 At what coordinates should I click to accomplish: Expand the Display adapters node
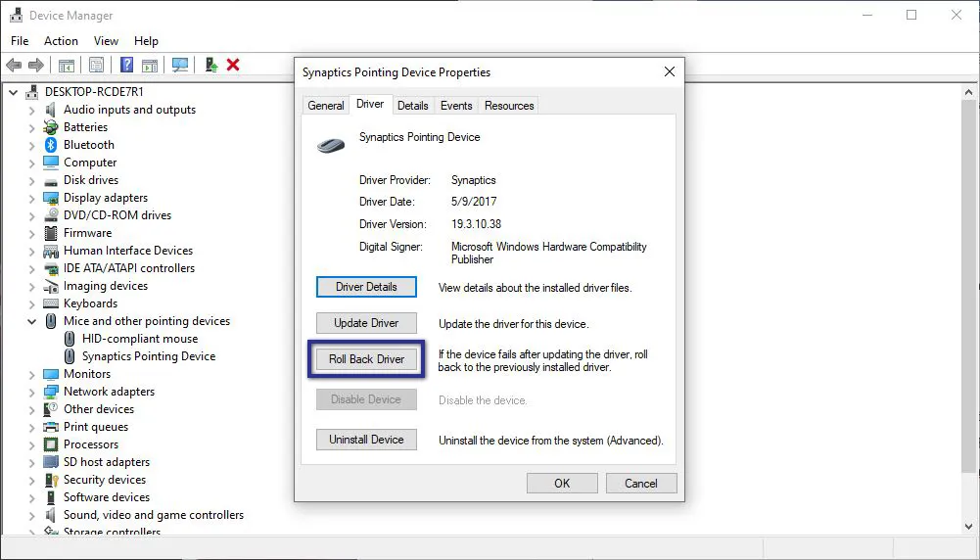pos(31,198)
